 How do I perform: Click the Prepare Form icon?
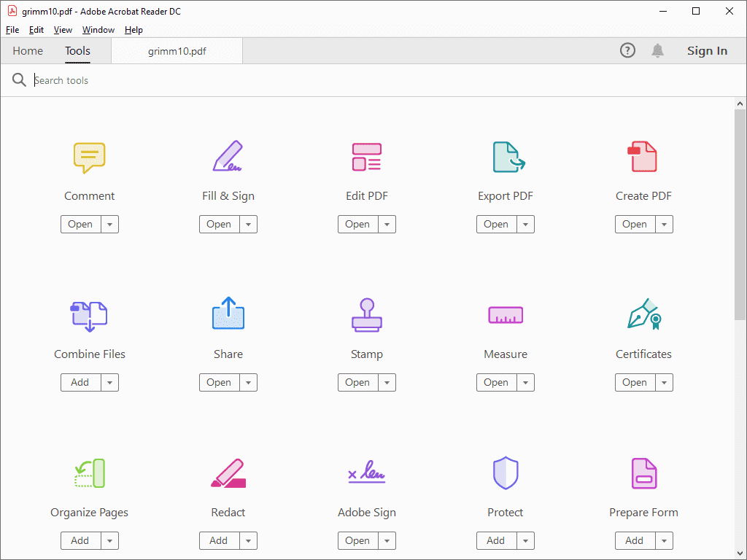pyautogui.click(x=644, y=473)
